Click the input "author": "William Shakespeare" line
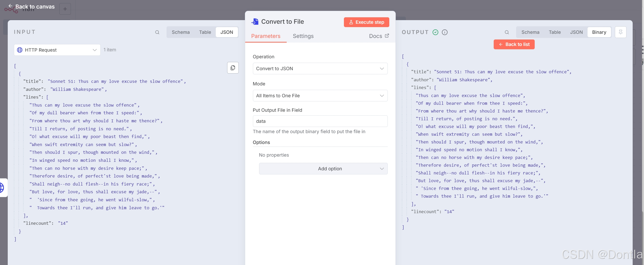The width and height of the screenshot is (644, 265). (65, 89)
